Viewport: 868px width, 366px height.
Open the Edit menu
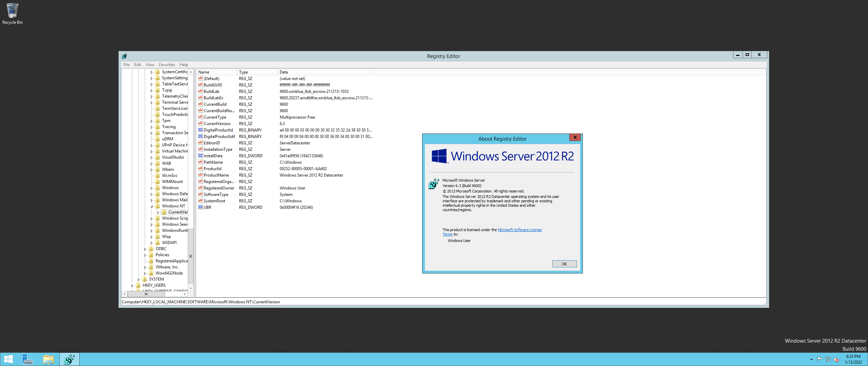pyautogui.click(x=138, y=65)
